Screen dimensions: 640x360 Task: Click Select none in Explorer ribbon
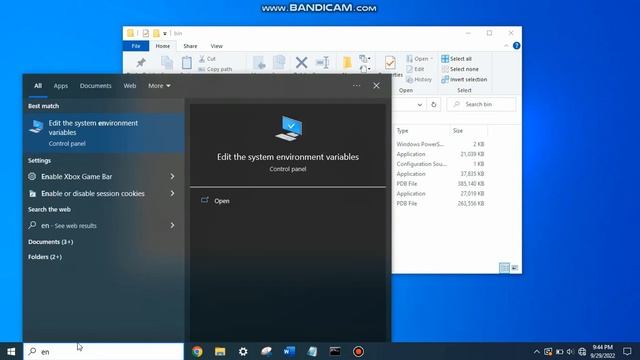click(x=460, y=69)
